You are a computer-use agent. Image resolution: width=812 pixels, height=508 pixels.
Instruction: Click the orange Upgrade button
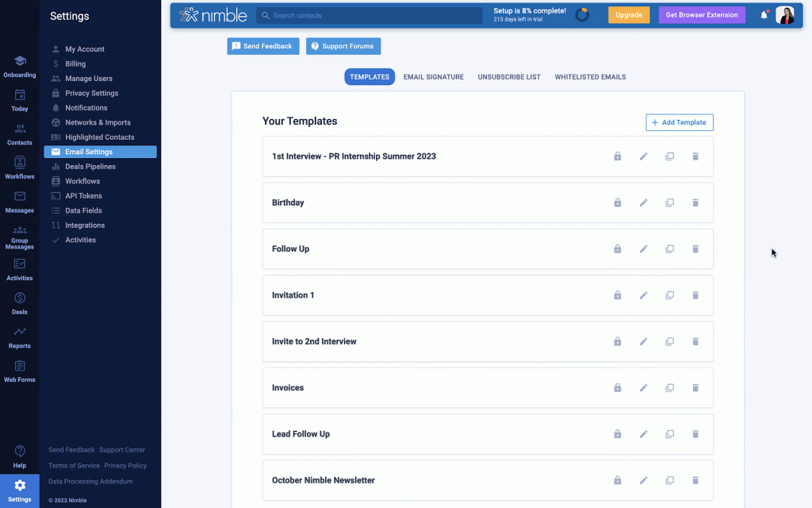coord(628,15)
